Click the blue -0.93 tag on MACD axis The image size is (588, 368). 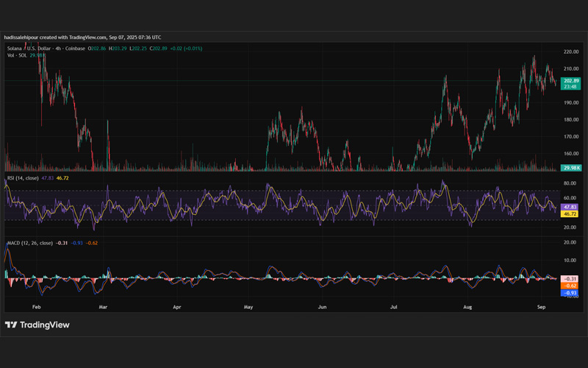(570, 293)
